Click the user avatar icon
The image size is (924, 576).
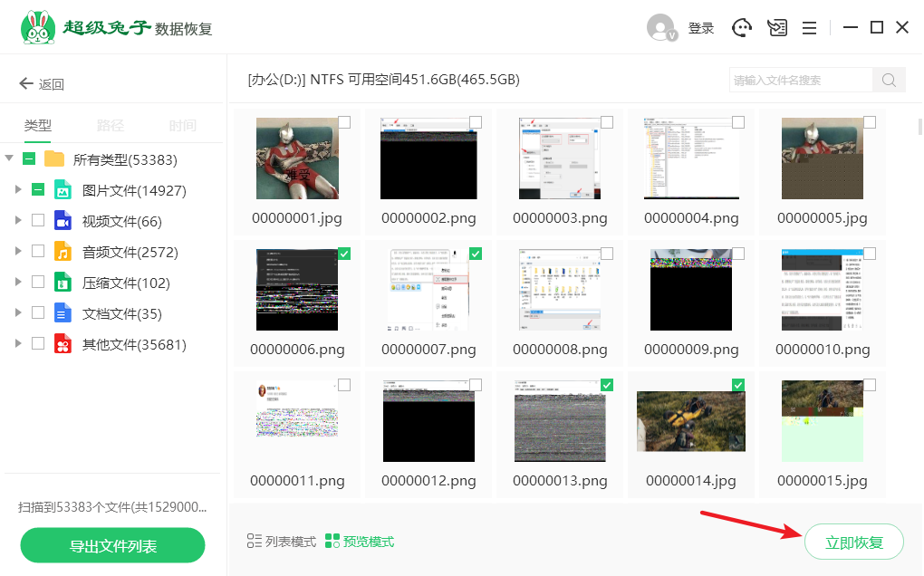point(661,28)
